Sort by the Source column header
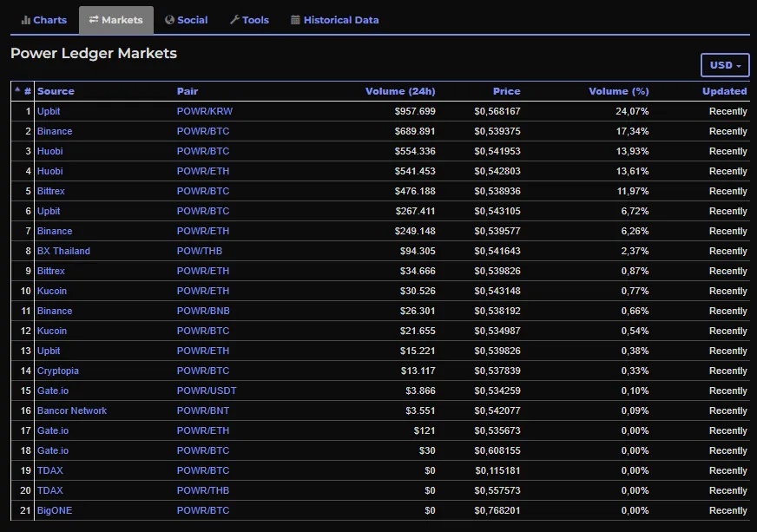The image size is (757, 532). [56, 91]
